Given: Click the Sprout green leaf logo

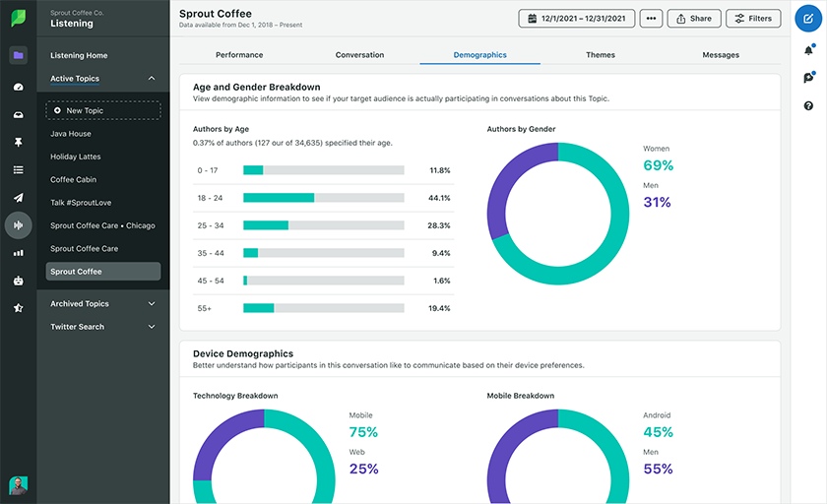Looking at the screenshot, I should [x=19, y=18].
